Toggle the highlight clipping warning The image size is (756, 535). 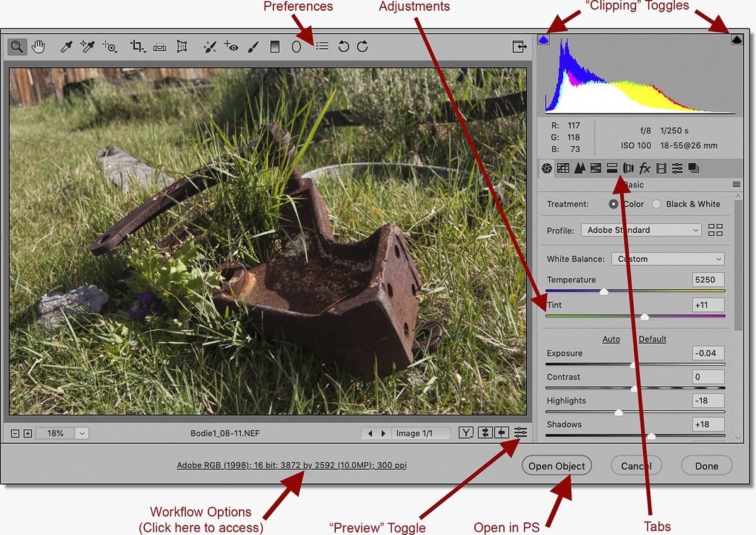[736, 40]
